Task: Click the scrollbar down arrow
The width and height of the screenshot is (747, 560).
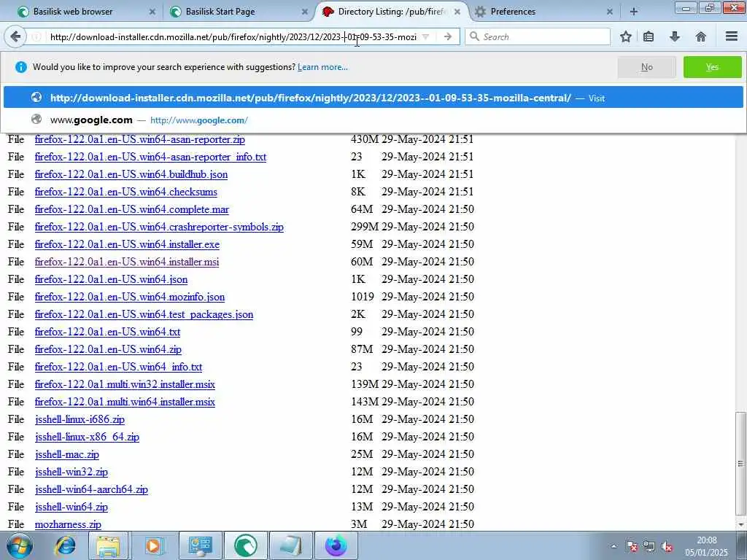Action: 741,525
